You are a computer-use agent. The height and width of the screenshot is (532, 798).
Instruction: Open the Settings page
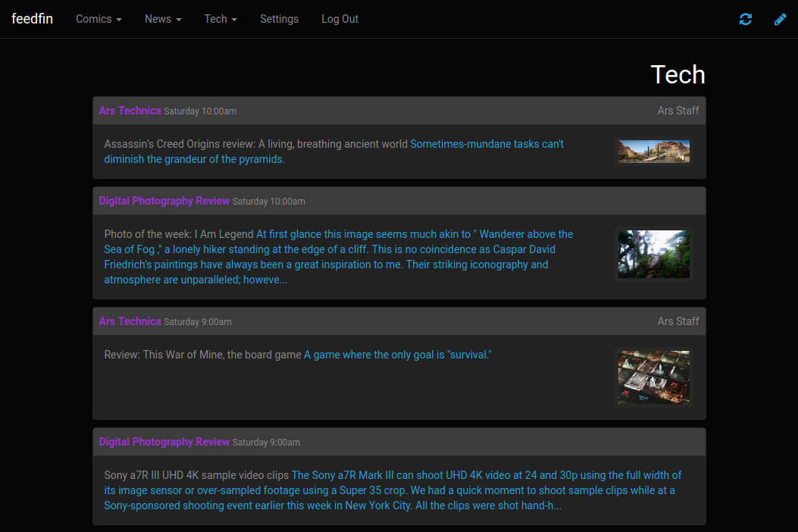point(279,19)
